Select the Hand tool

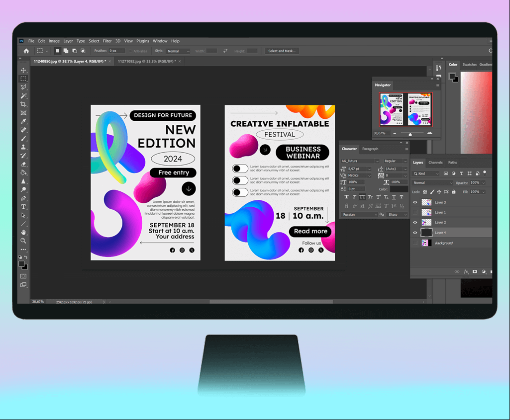[x=23, y=232]
